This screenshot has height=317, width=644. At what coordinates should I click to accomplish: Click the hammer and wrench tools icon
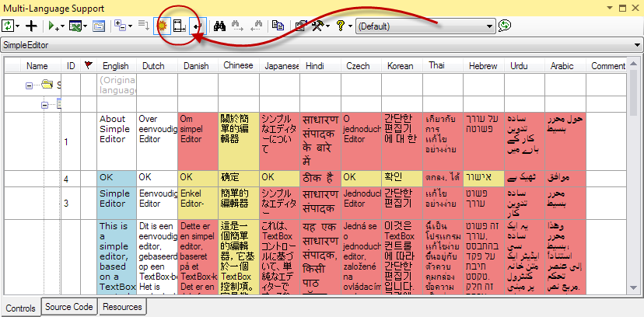(318, 26)
